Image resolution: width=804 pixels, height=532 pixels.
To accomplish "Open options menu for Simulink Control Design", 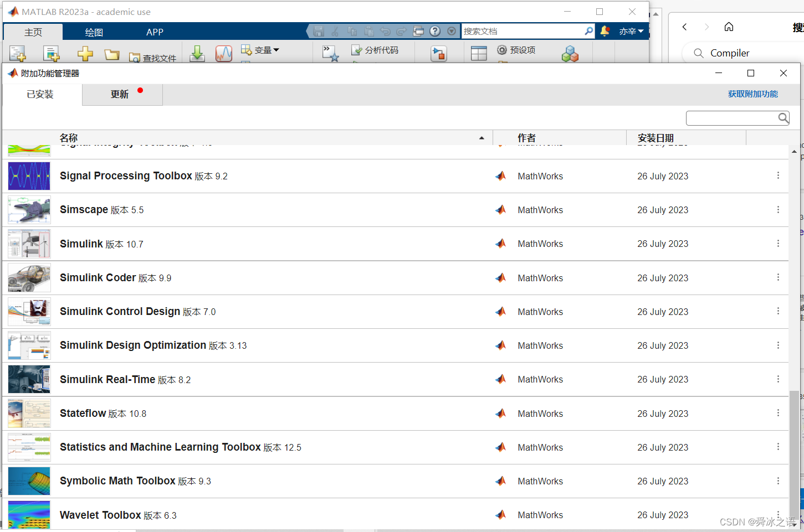I will [778, 311].
